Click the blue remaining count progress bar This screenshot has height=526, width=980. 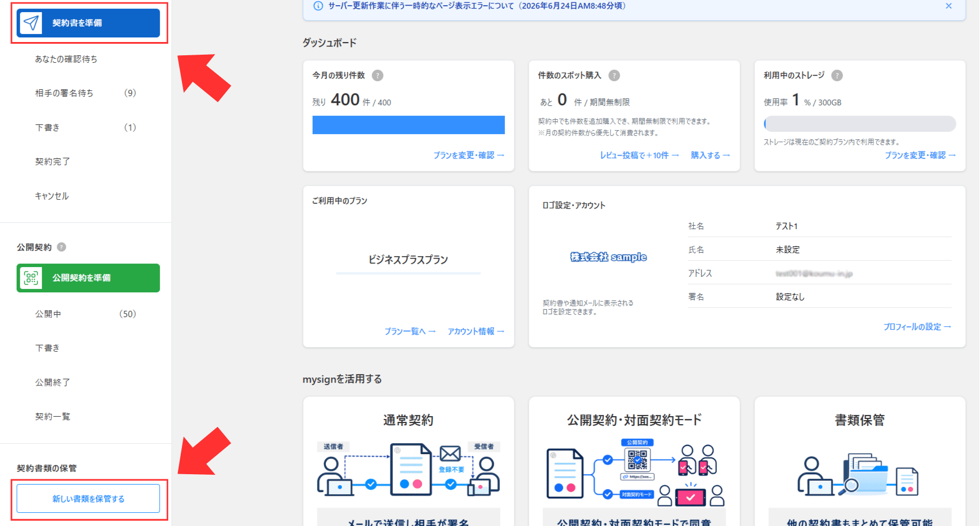point(409,125)
